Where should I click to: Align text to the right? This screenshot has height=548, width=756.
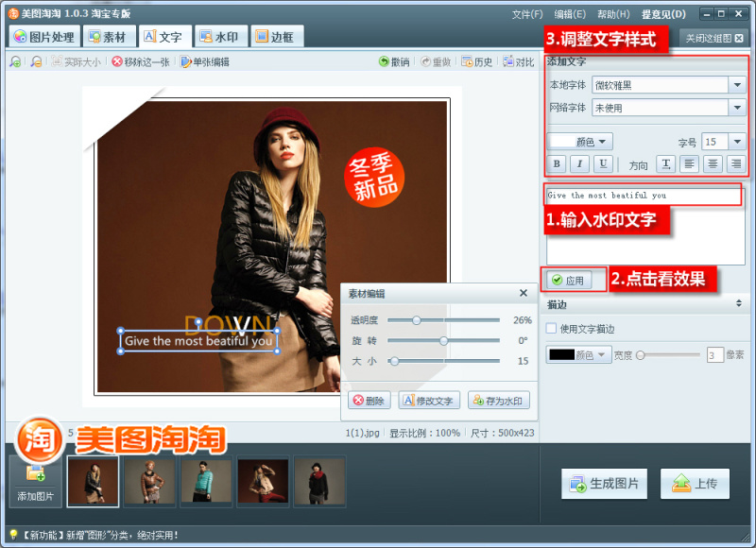(x=736, y=163)
